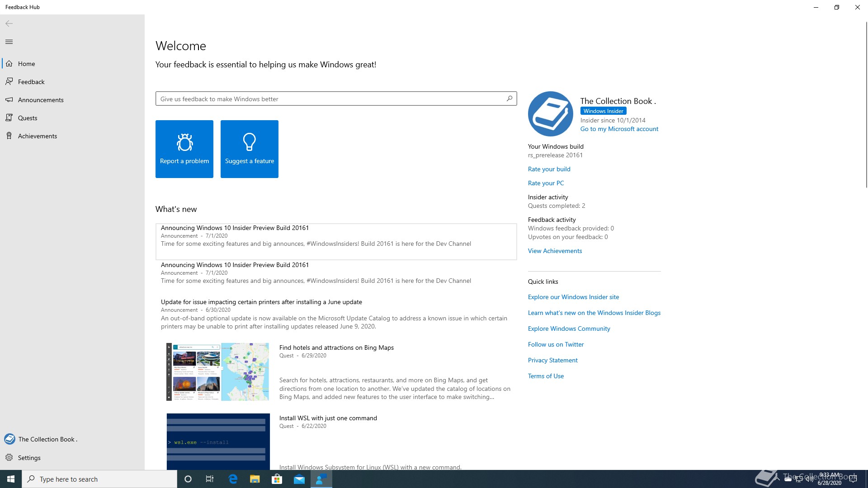Click the magnifier icon in feedback search
The height and width of the screenshot is (488, 868).
(509, 99)
